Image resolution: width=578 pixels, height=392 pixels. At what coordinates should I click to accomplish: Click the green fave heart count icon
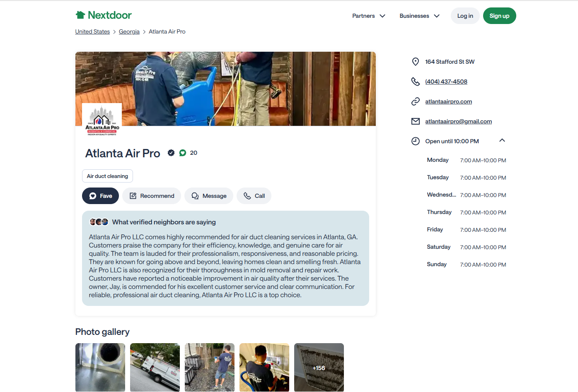coord(182,153)
